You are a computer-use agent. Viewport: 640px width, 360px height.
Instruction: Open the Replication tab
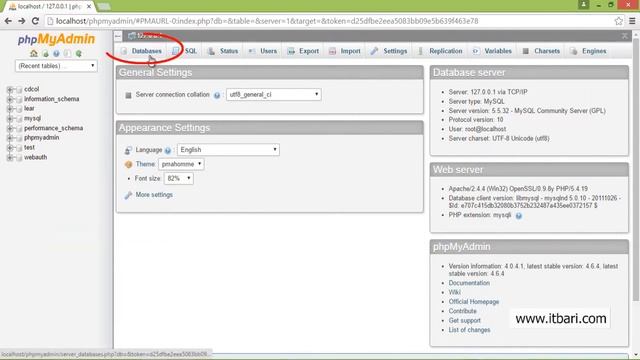pos(440,51)
